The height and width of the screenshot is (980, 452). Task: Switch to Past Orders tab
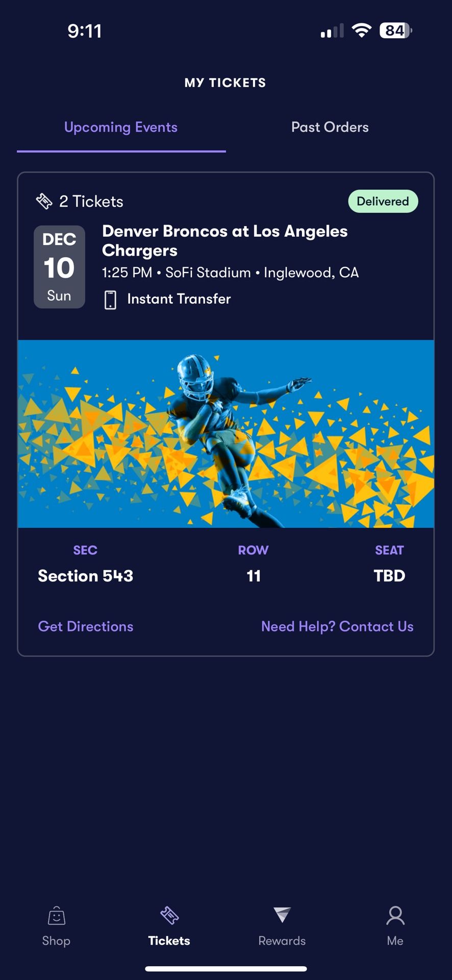pos(330,128)
